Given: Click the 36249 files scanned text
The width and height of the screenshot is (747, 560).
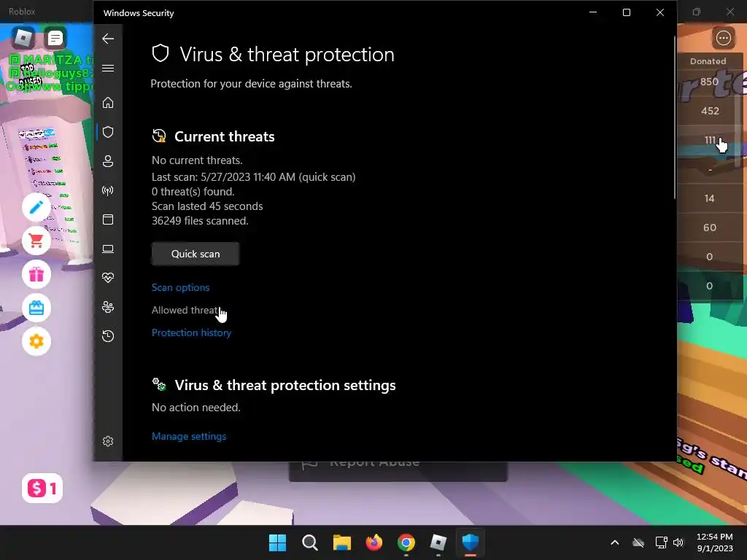Looking at the screenshot, I should click(x=200, y=221).
